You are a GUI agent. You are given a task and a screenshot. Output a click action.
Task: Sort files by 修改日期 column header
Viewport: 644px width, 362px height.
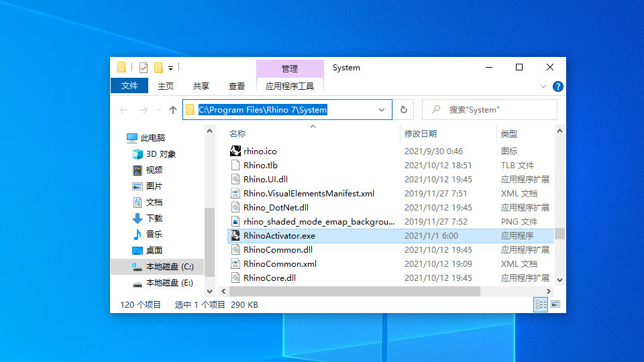click(421, 134)
